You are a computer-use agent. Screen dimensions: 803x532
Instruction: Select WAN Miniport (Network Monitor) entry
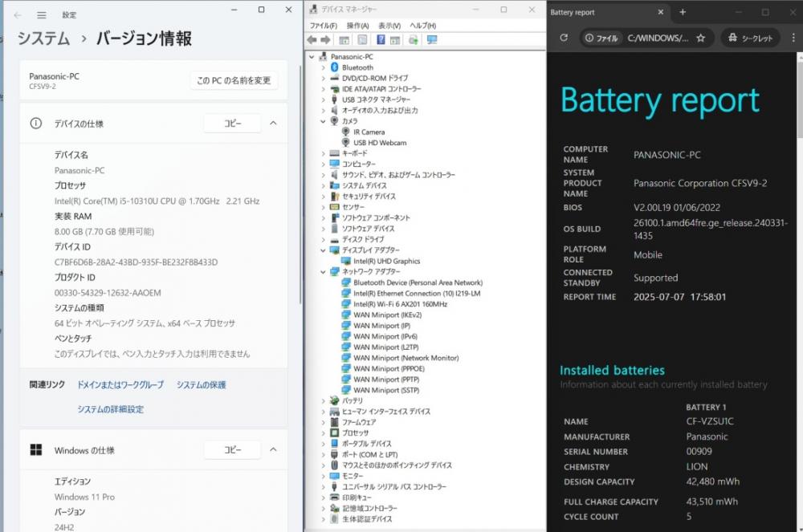click(x=406, y=358)
